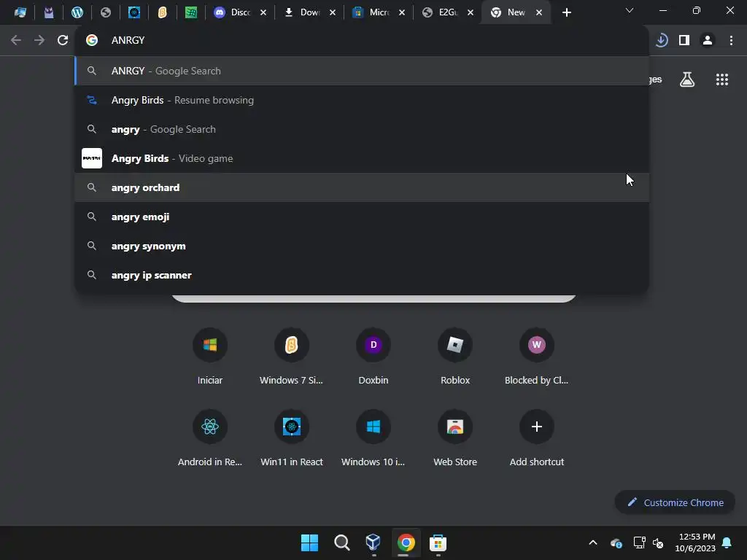Viewport: 747px width, 560px height.
Task: Select the angry emoji suggestion
Action: (362, 217)
